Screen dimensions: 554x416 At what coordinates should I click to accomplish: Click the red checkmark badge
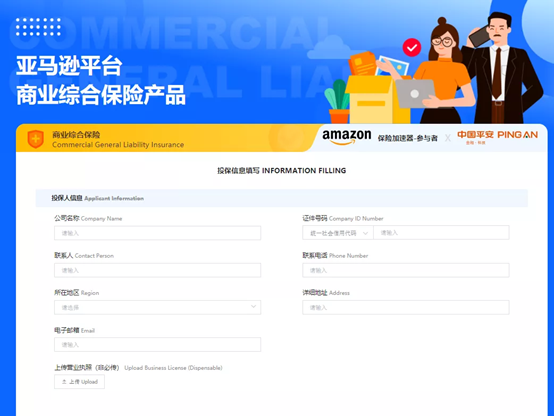click(412, 47)
